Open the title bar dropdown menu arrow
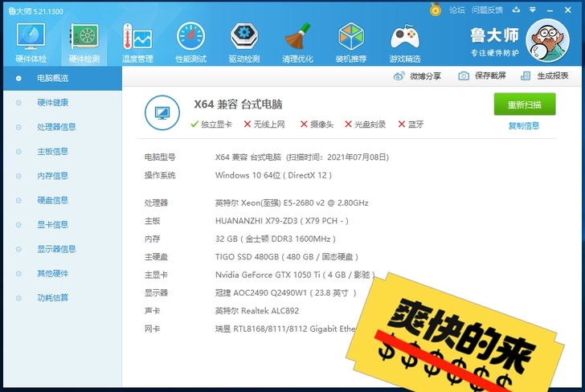 click(x=533, y=10)
